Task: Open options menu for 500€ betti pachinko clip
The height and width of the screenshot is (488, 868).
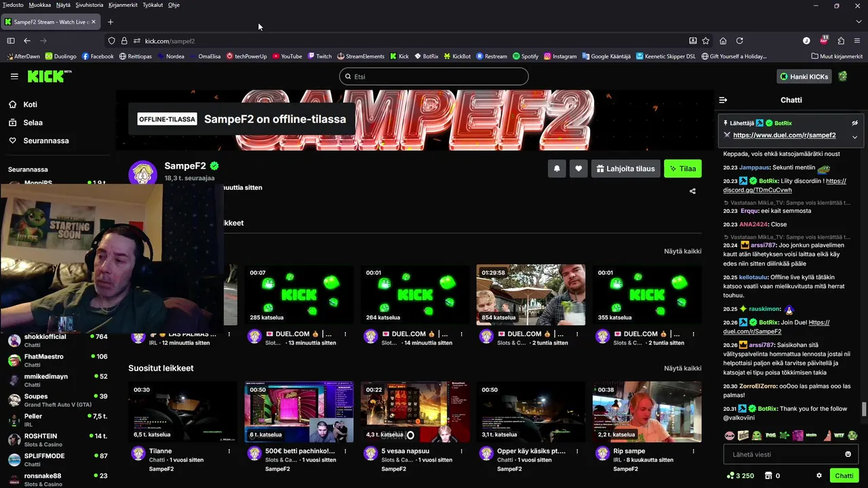Action: [345, 451]
